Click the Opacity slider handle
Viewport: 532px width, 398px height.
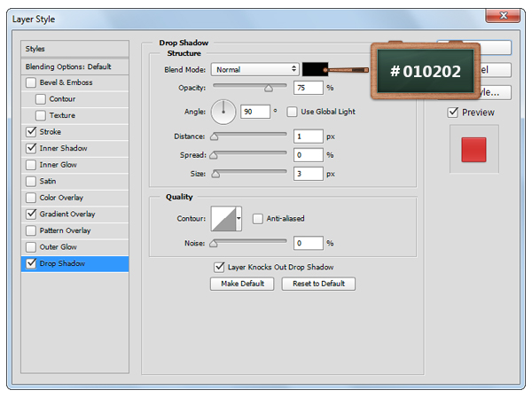(x=268, y=89)
